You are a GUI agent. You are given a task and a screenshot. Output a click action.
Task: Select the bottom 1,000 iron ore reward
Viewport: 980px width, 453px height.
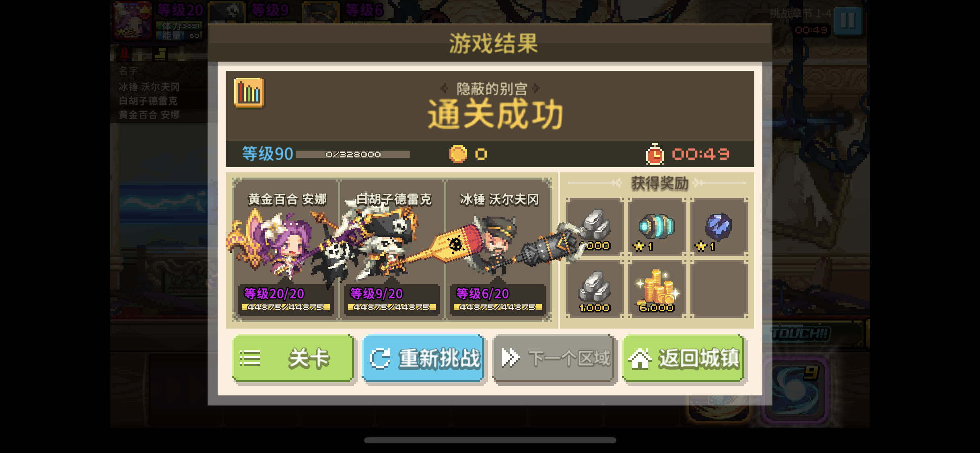coord(595,289)
